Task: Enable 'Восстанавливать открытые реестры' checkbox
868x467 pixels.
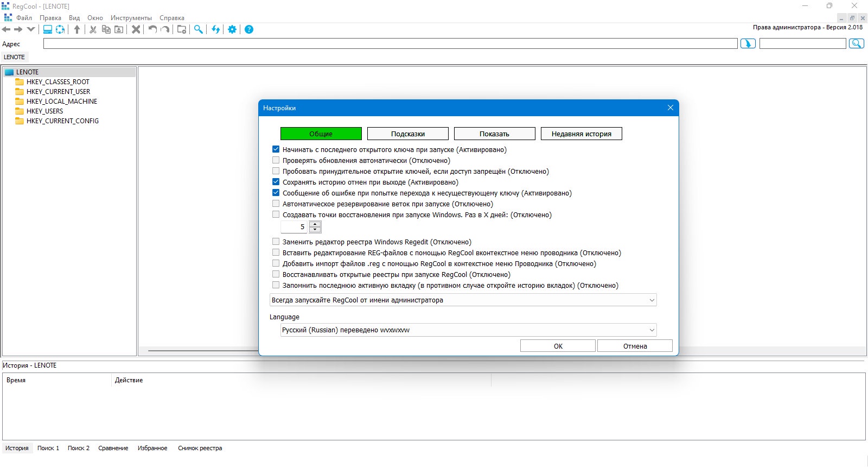Action: tap(276, 274)
